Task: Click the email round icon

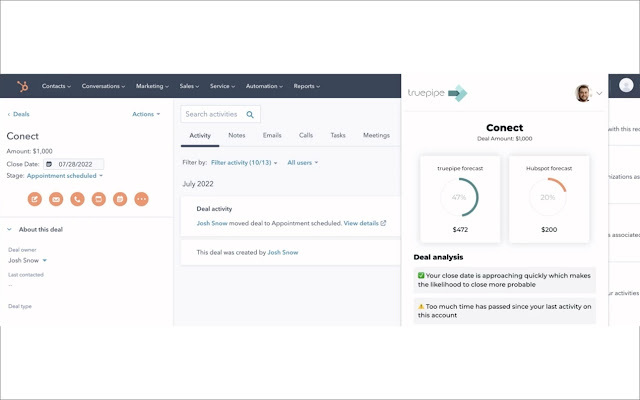Action: (56, 199)
